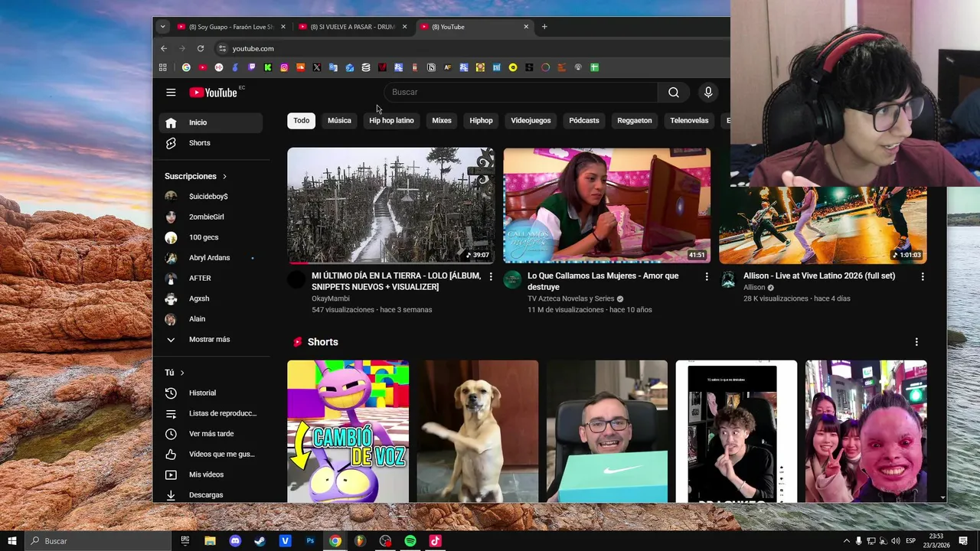
Task: Select the Pódcasts filter chip
Action: coord(584,121)
